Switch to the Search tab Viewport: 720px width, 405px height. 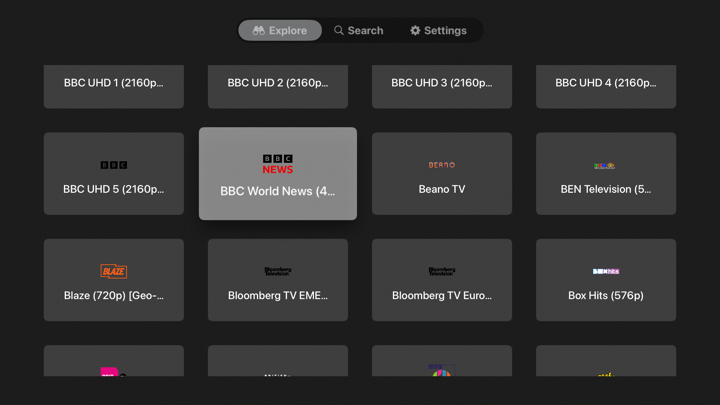pos(359,30)
